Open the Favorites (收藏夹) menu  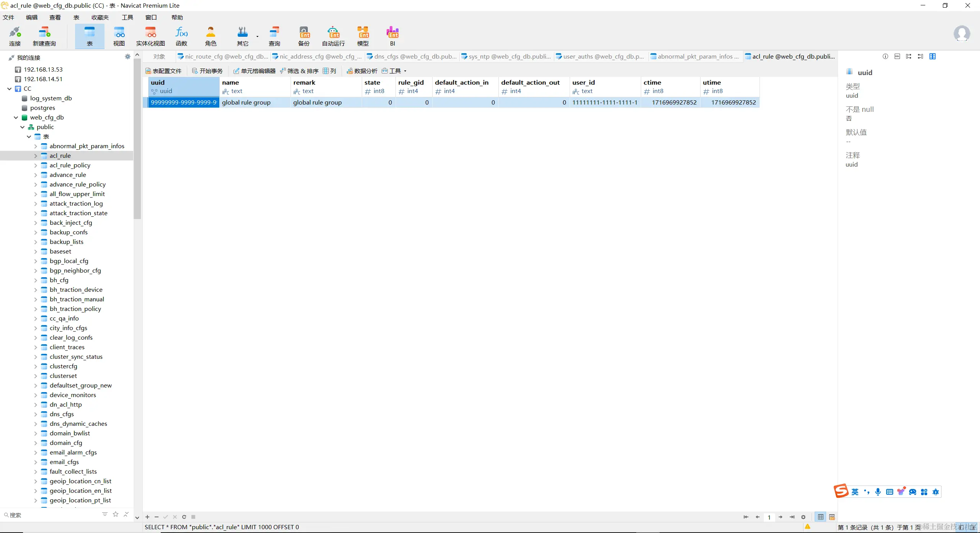(100, 17)
